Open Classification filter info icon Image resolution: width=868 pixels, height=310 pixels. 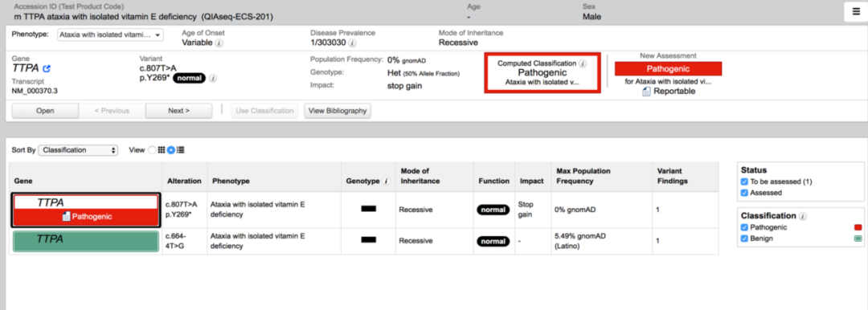803,216
